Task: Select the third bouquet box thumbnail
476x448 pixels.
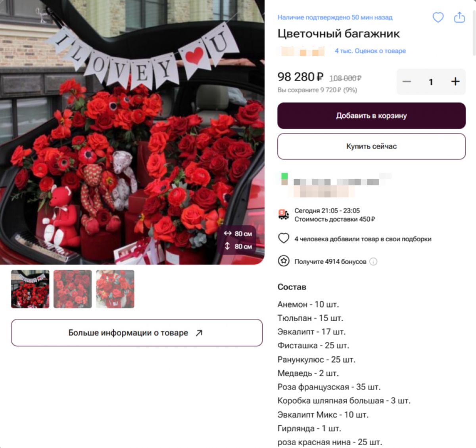Action: pyautogui.click(x=115, y=289)
